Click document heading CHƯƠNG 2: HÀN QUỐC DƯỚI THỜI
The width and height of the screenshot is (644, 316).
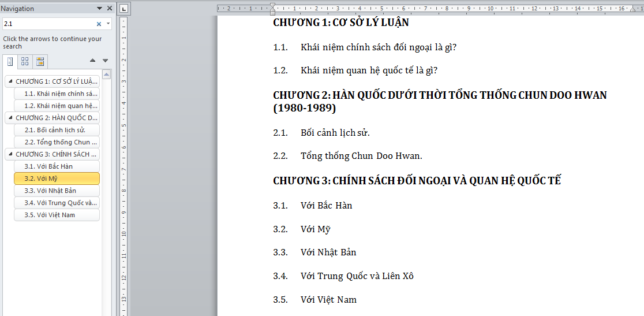(x=440, y=102)
